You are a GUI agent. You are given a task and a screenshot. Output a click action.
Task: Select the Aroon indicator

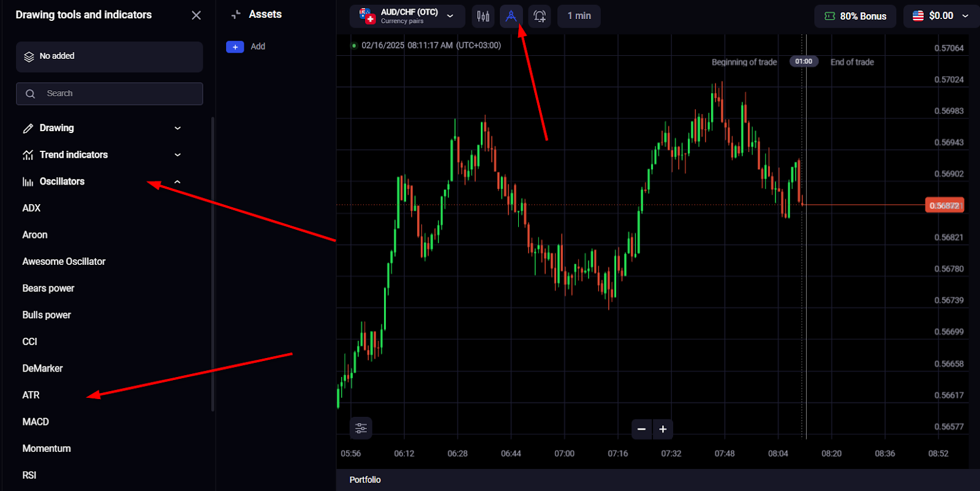(x=35, y=235)
